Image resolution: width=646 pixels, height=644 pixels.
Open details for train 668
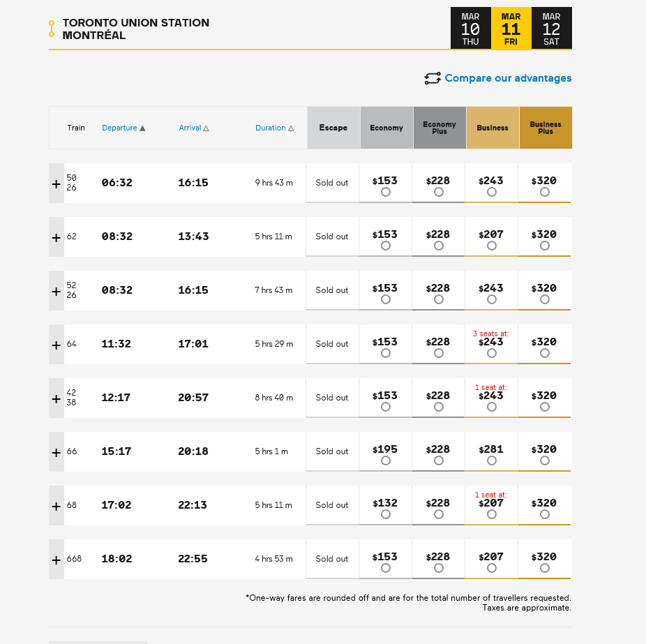(x=57, y=560)
